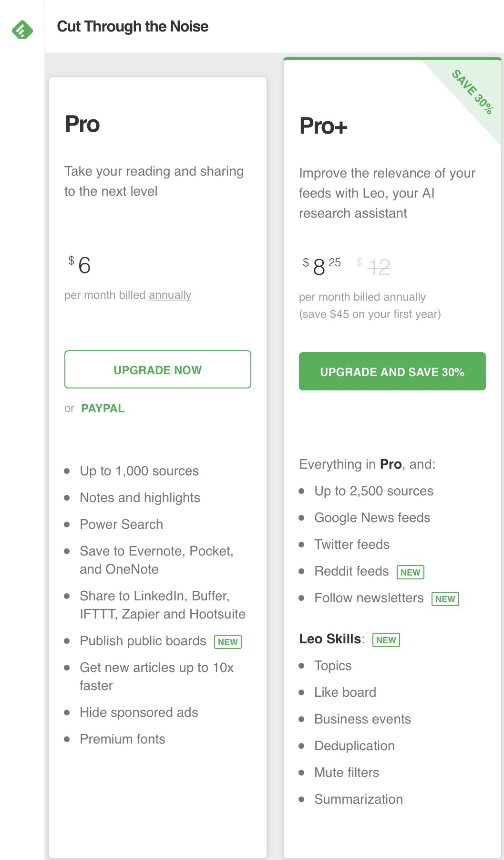
Task: Click the Hide sponsored ads feature
Action: click(139, 713)
